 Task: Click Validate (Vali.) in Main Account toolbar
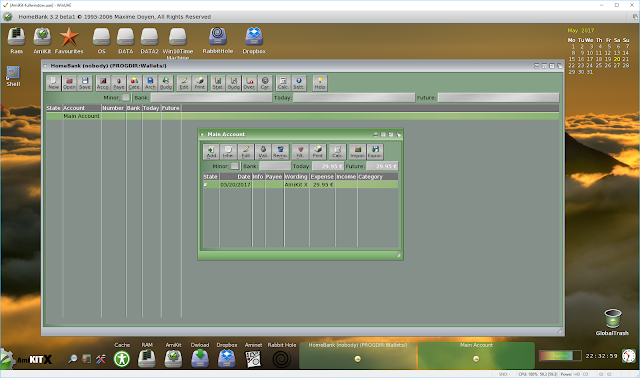tap(263, 151)
